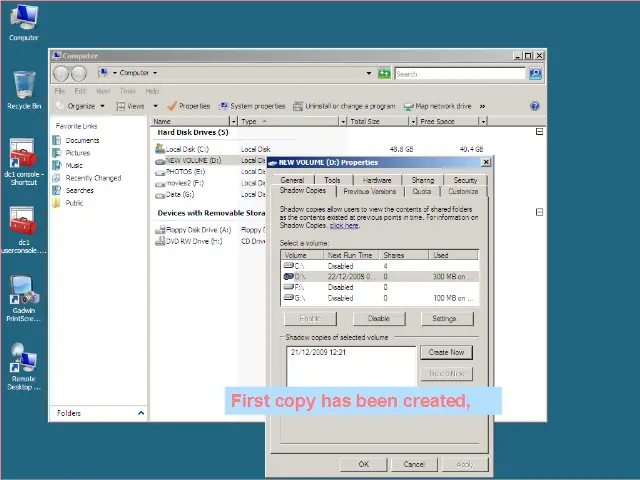Open the blue Help icon
Screen dimensions: 640x480
click(535, 106)
